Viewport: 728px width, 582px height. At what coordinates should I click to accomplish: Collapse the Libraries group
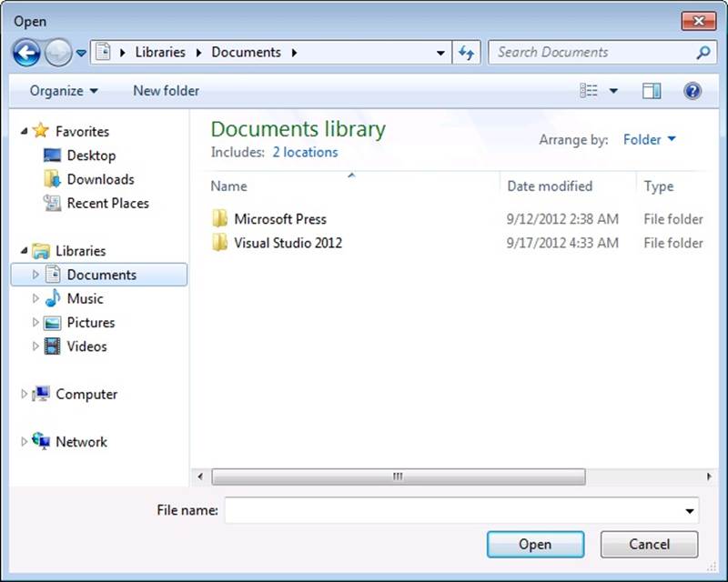coord(25,251)
